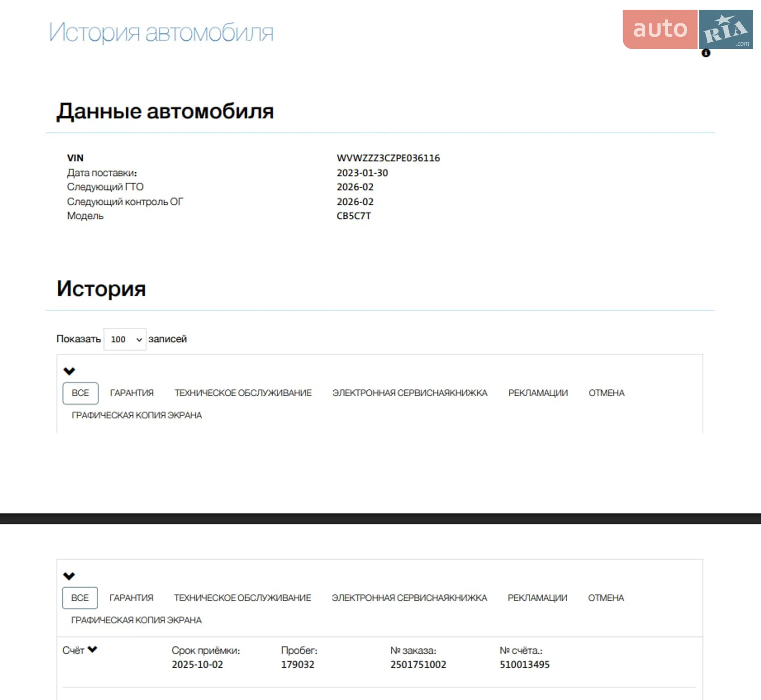Select ГАРАНТИЯ tab in the lower filter panel
The image size is (761, 700).
click(x=131, y=598)
